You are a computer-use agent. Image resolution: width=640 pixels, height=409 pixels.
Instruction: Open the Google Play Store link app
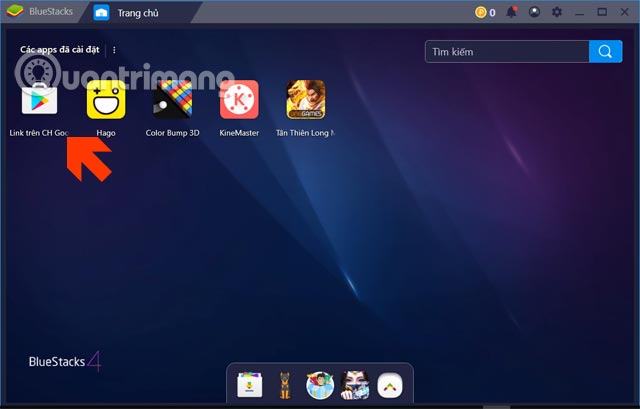coord(39,100)
